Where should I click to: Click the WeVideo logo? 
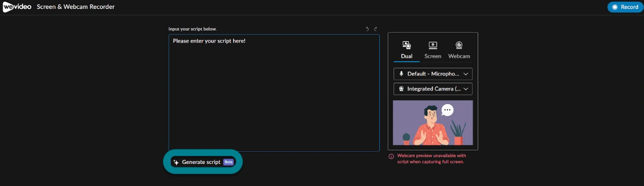coord(16,7)
